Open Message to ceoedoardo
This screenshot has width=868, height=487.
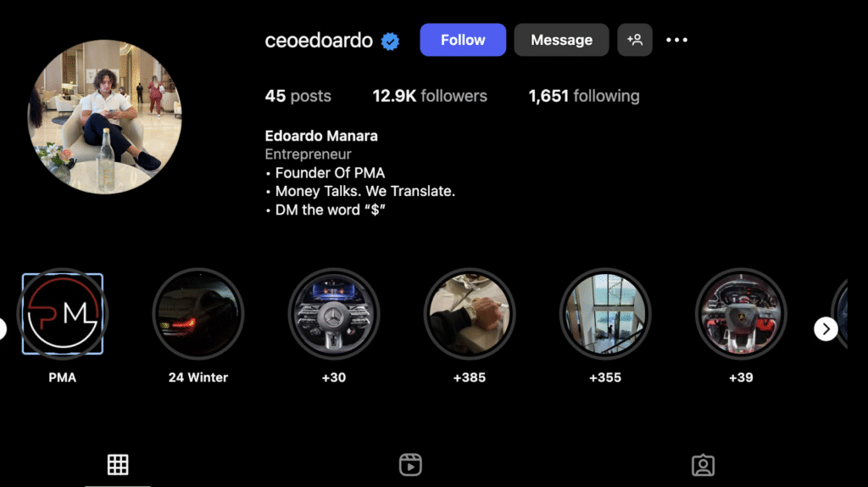coord(561,40)
